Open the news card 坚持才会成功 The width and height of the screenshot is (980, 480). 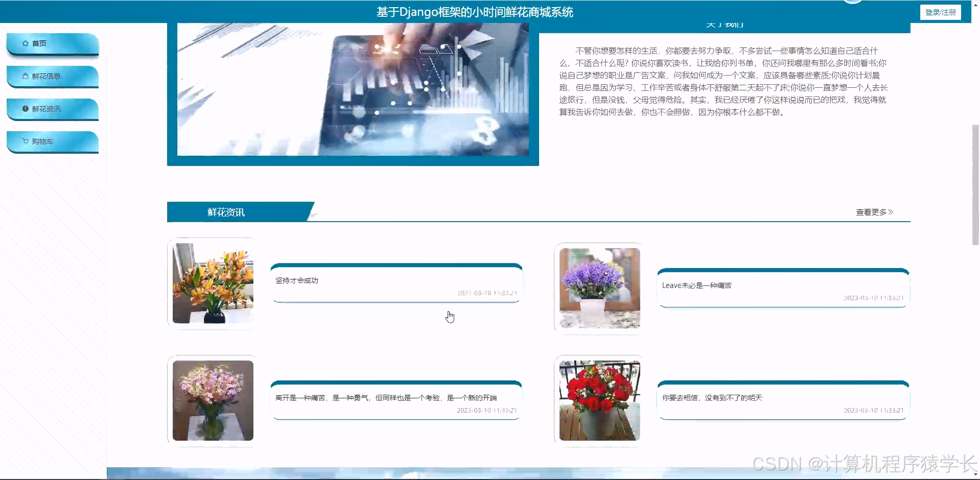[x=396, y=283]
